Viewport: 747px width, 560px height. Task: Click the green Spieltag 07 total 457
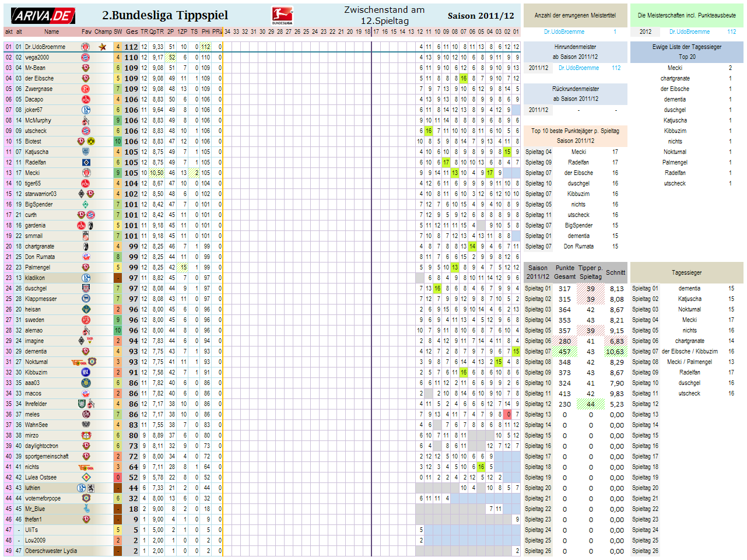(564, 351)
